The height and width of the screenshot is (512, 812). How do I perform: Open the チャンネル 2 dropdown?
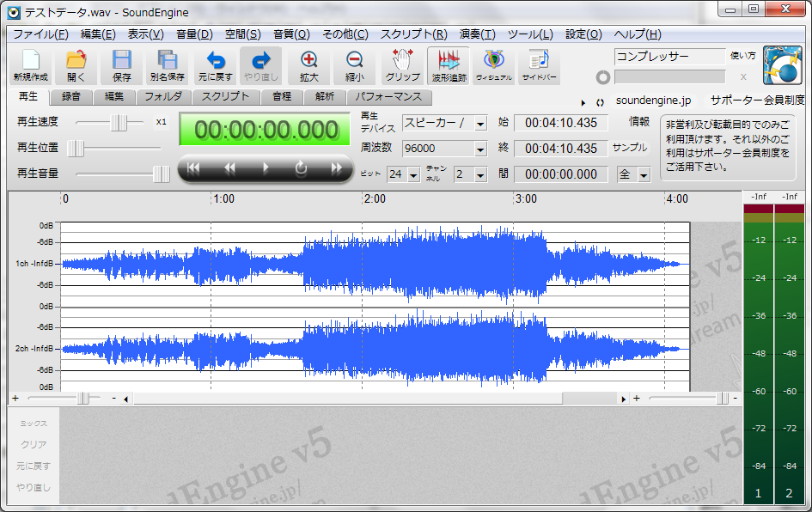coord(480,175)
